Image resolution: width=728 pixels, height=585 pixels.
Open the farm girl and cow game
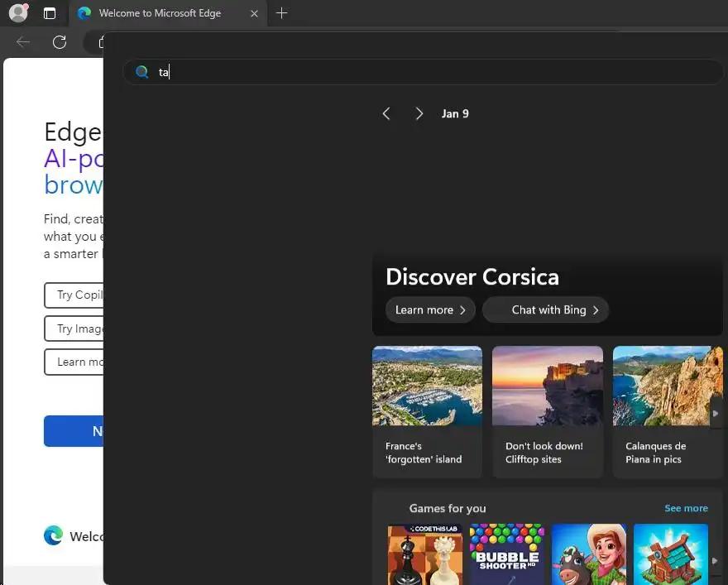coord(589,554)
